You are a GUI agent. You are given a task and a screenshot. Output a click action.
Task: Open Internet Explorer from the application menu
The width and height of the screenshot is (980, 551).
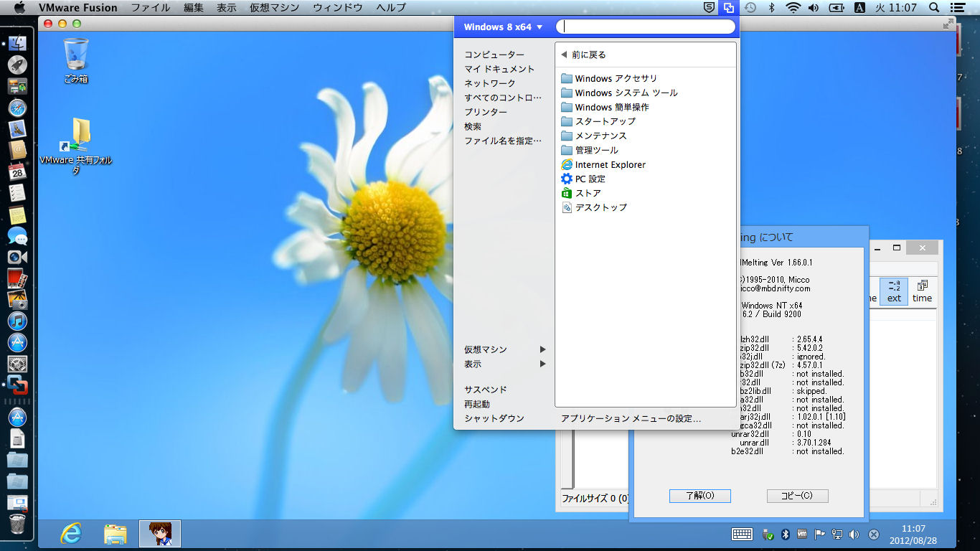603,164
